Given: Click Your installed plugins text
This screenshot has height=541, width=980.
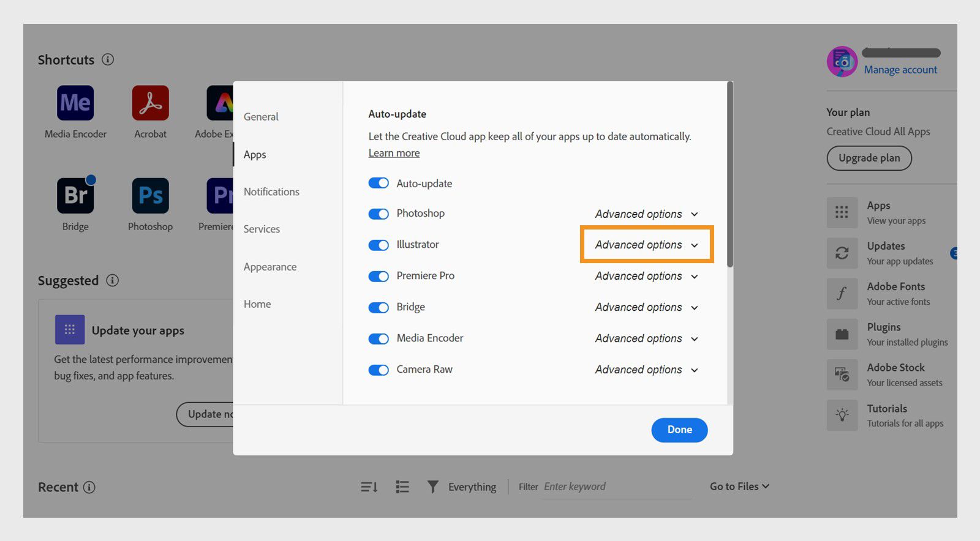Looking at the screenshot, I should pyautogui.click(x=907, y=342).
